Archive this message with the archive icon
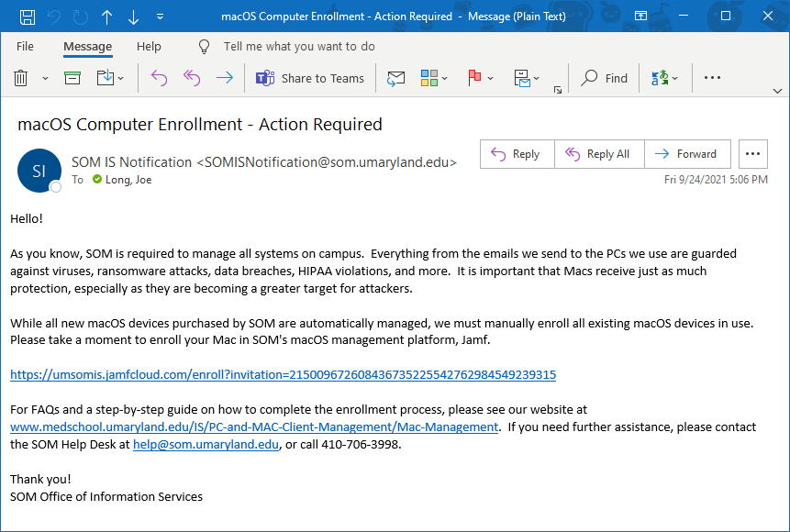The image size is (790, 532). pyautogui.click(x=72, y=78)
